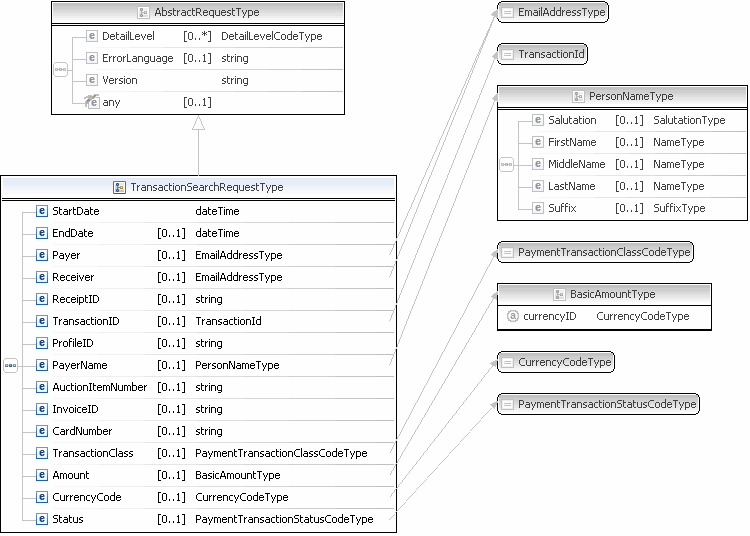The height and width of the screenshot is (536, 750).
Task: Click the element icon beside Salutation
Action: point(538,120)
